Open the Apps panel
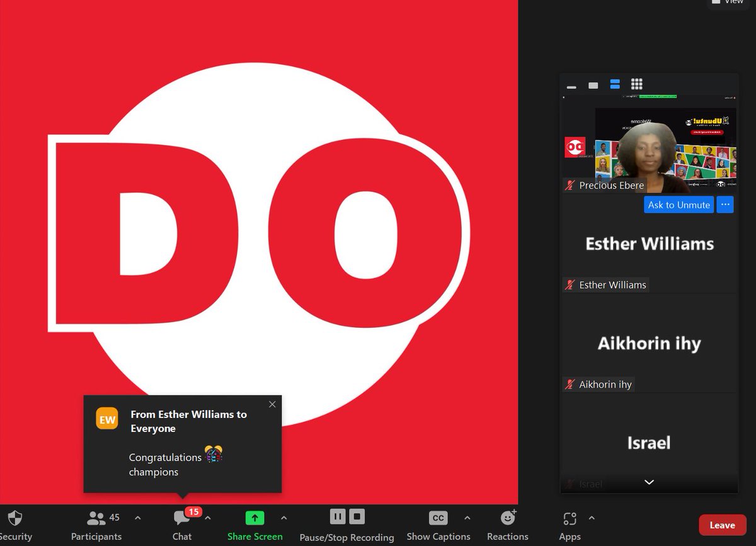This screenshot has width=756, height=546. click(570, 526)
